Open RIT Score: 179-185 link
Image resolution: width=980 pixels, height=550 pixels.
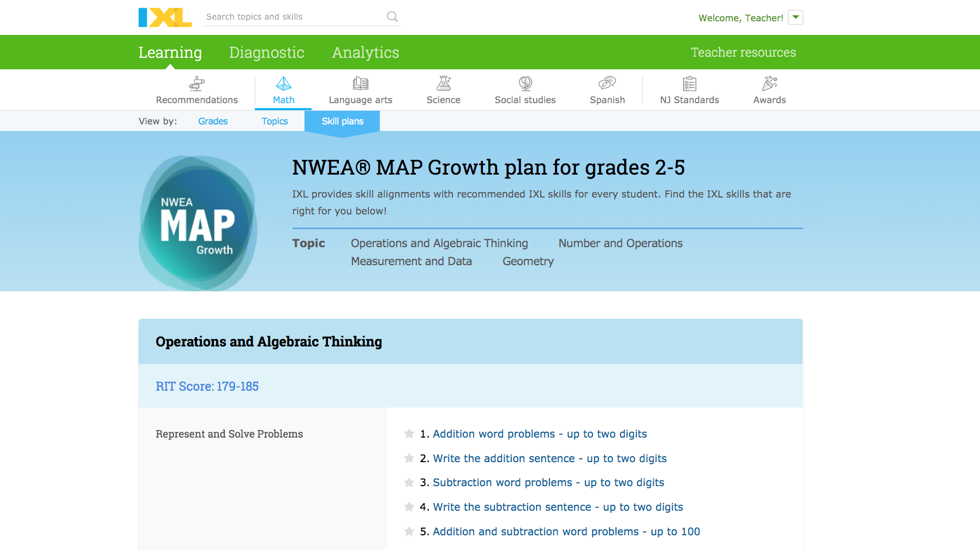click(x=207, y=386)
